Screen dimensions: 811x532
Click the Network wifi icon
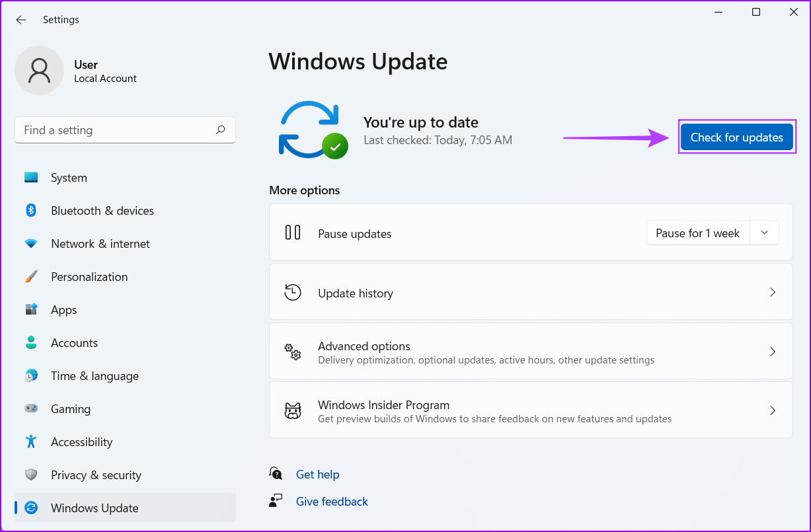[x=31, y=244]
